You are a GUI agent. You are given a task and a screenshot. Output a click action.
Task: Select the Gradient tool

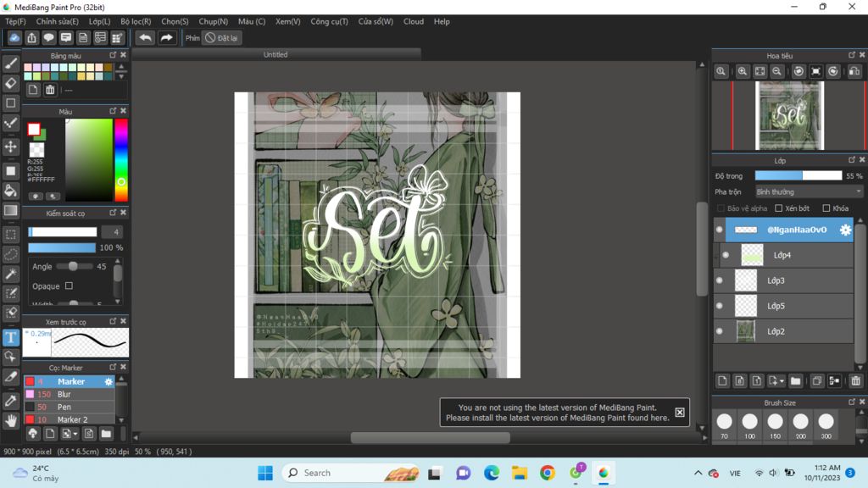(x=10, y=211)
